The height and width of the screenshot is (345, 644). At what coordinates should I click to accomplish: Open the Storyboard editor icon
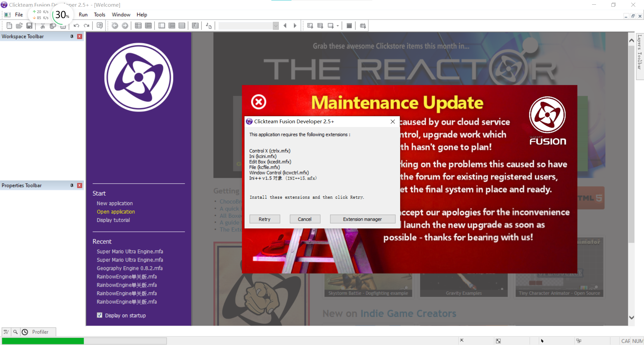coord(138,26)
